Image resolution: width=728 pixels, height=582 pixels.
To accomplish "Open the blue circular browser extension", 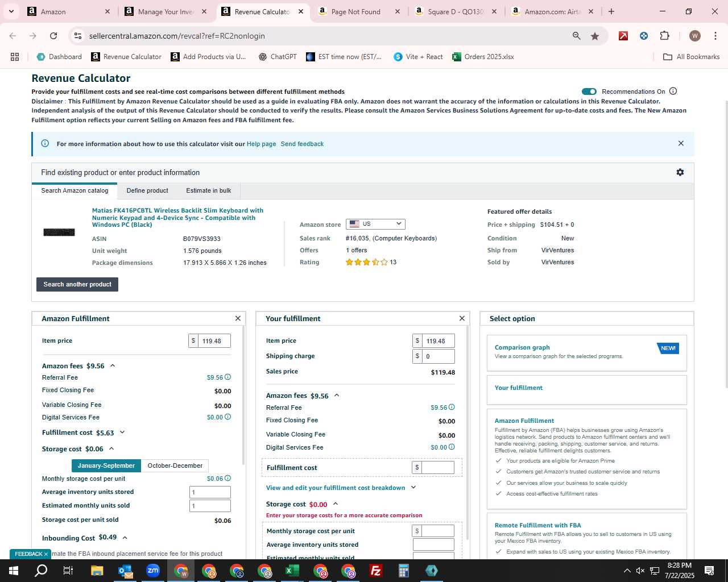I will 644,36.
